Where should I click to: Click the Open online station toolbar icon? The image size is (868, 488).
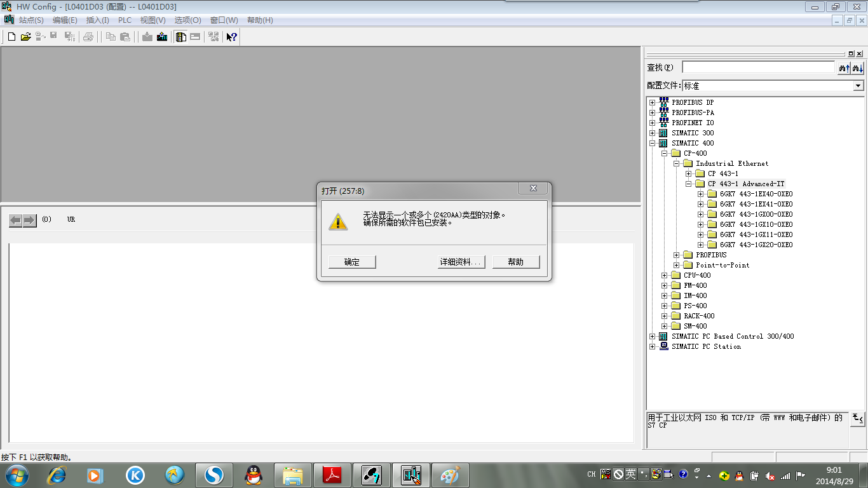coord(40,37)
